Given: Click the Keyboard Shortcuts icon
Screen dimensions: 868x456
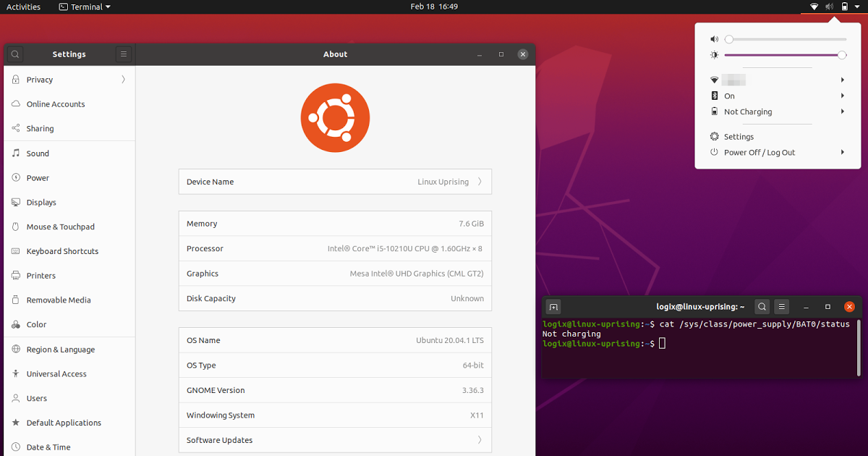Looking at the screenshot, I should click(x=16, y=251).
